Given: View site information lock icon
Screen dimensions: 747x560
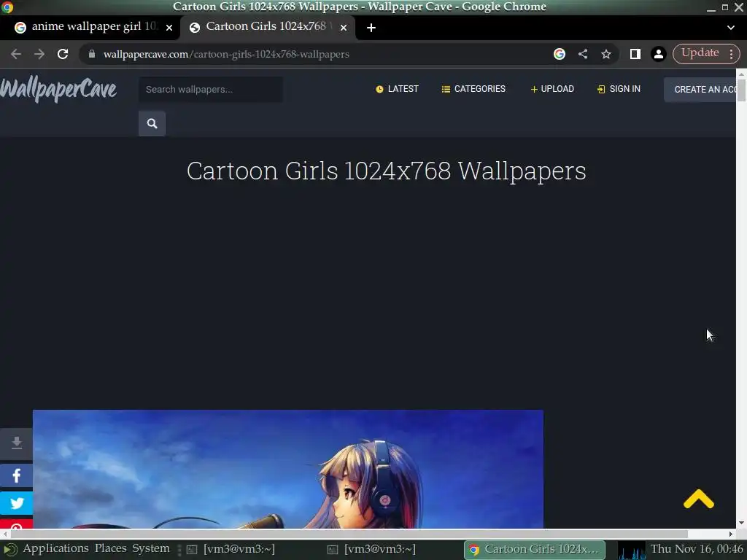Looking at the screenshot, I should pyautogui.click(x=92, y=54).
